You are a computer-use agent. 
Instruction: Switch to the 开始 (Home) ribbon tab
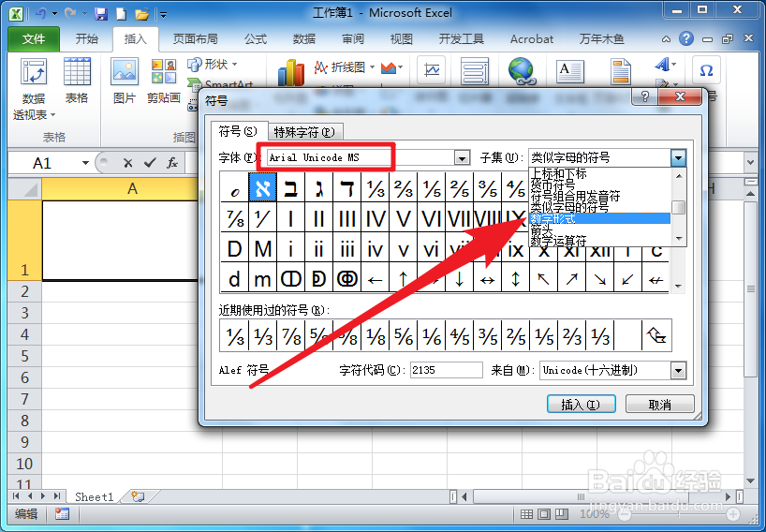click(x=86, y=39)
